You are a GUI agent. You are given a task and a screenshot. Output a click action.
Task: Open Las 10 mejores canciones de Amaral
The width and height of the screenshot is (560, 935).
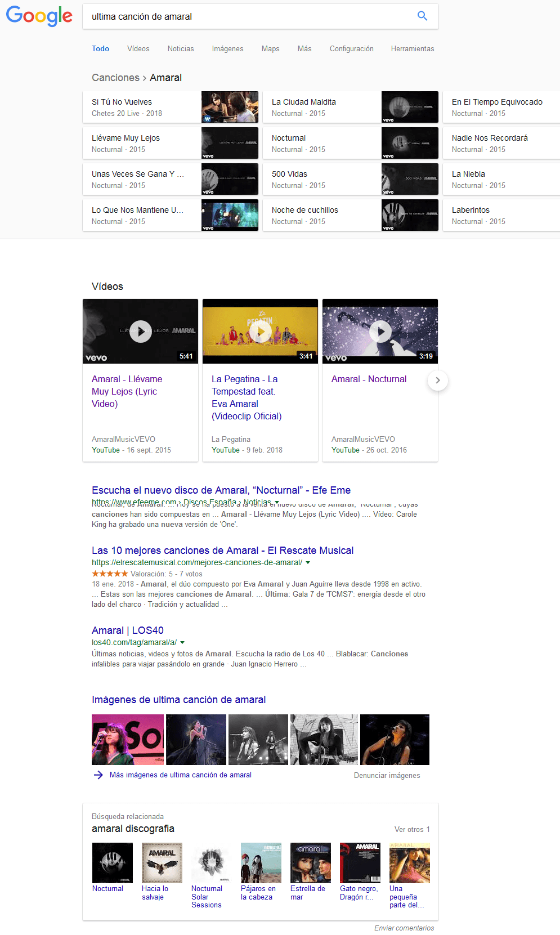click(223, 551)
